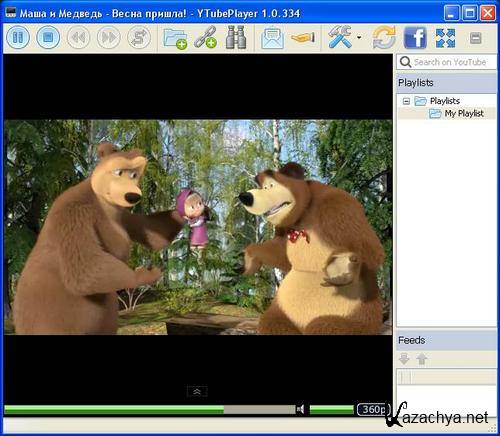Click the Playlists panel header
The image size is (500, 436).
[447, 83]
